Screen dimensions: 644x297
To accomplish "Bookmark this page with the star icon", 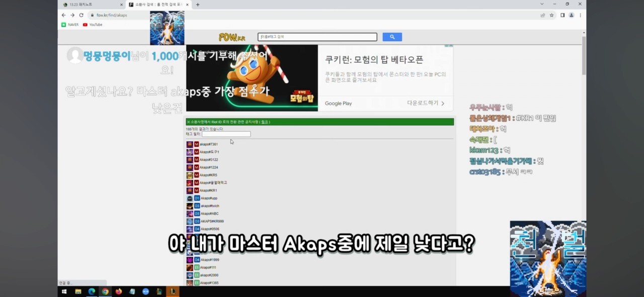I will click(551, 15).
